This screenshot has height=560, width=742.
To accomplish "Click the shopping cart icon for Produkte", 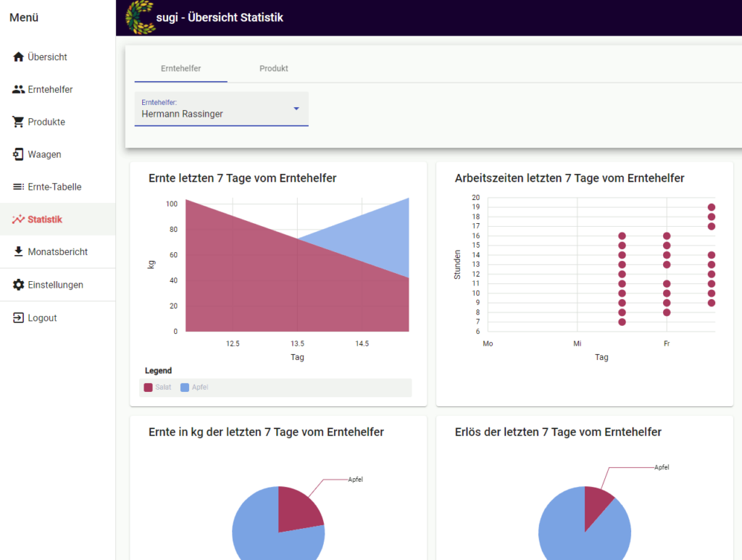I will 19,122.
